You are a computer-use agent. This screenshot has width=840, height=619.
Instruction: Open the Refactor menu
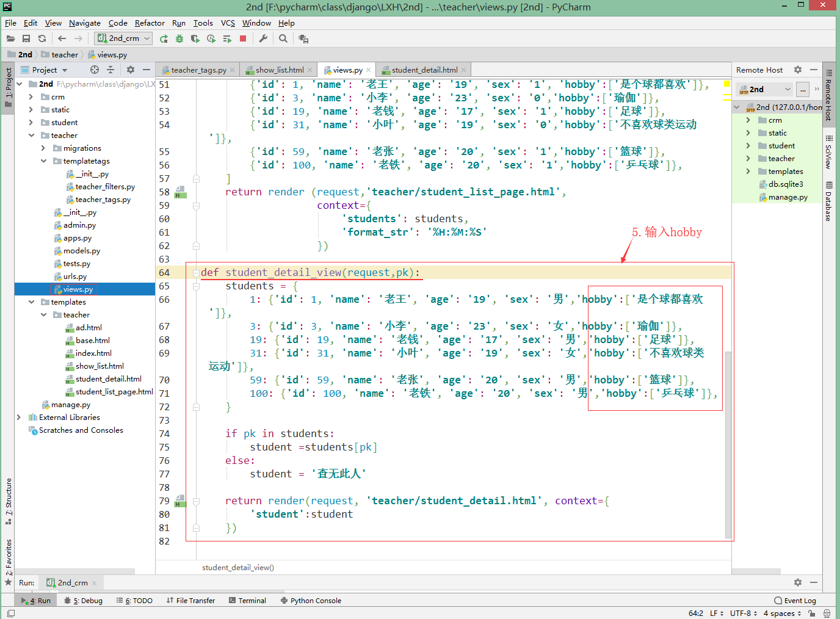pos(150,23)
